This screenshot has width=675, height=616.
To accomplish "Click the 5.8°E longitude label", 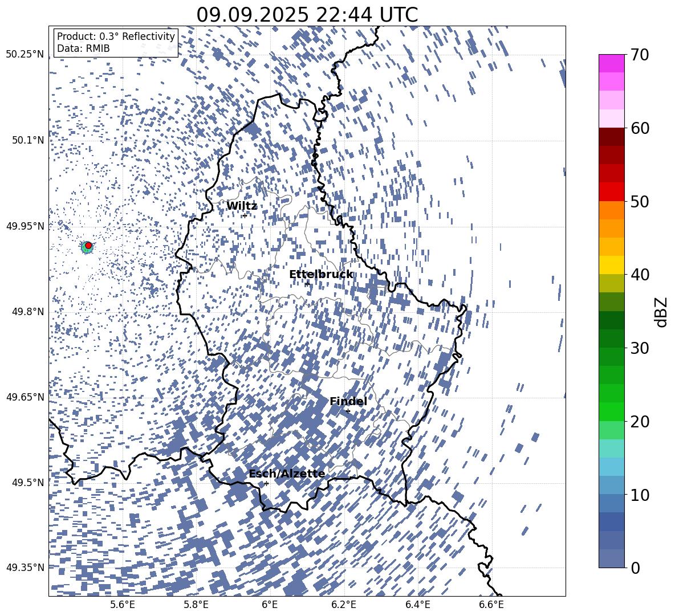I will coord(196,605).
